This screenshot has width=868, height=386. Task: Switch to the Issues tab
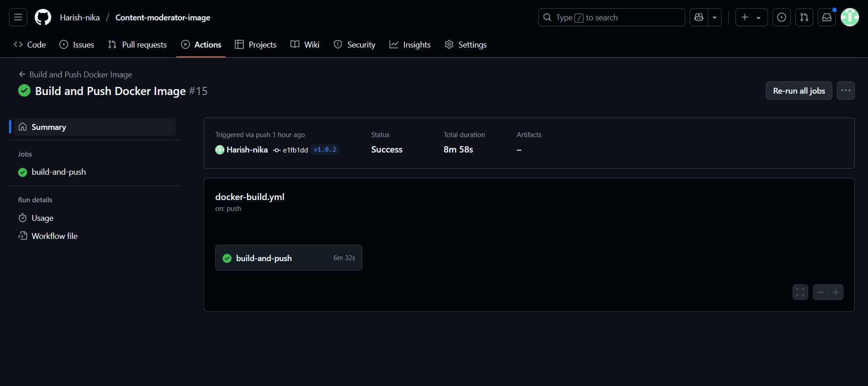(x=77, y=44)
